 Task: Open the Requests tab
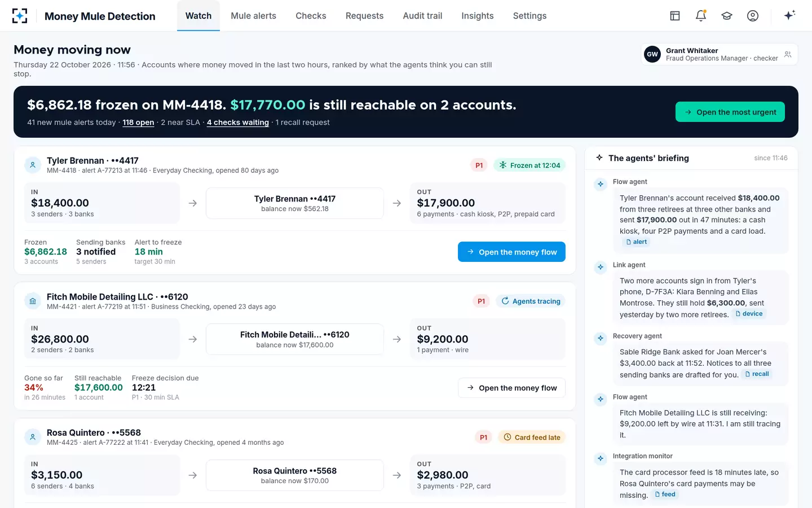[x=364, y=16]
